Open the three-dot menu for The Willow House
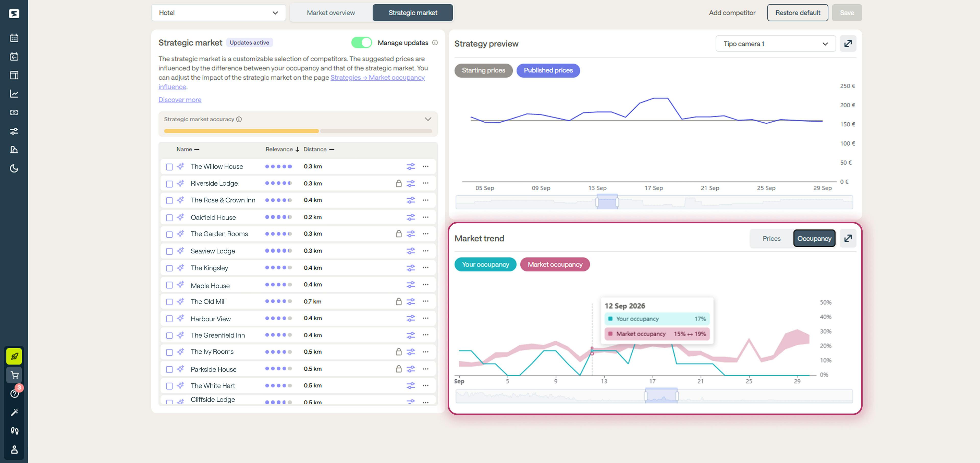The image size is (980, 463). click(x=425, y=166)
